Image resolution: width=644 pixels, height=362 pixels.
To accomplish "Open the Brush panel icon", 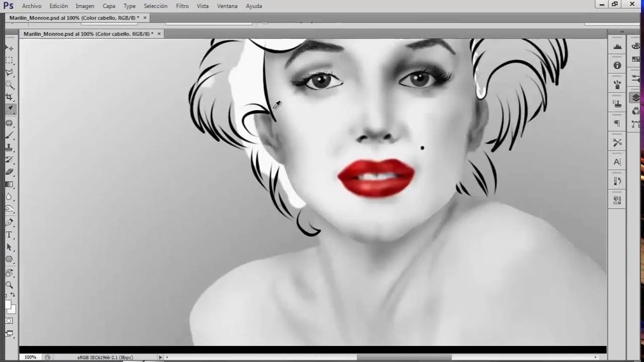I will [x=636, y=78].
